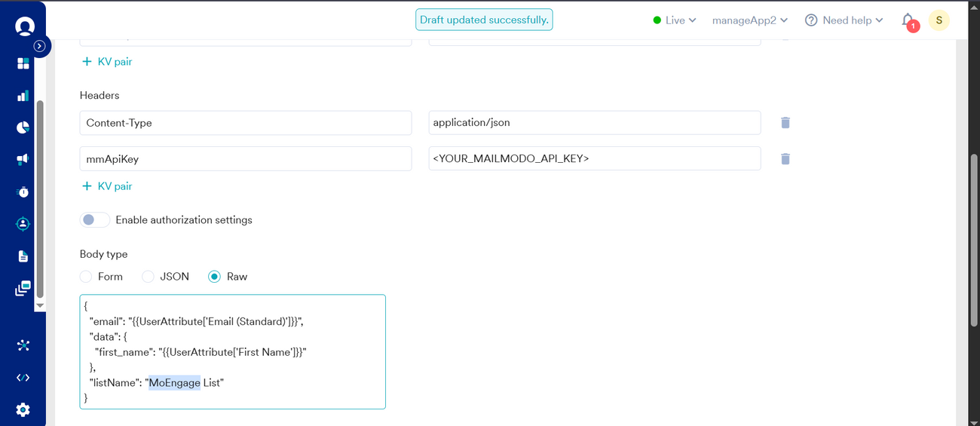Open the manageApp2 app dropdown
This screenshot has height=426, width=980.
pyautogui.click(x=749, y=20)
